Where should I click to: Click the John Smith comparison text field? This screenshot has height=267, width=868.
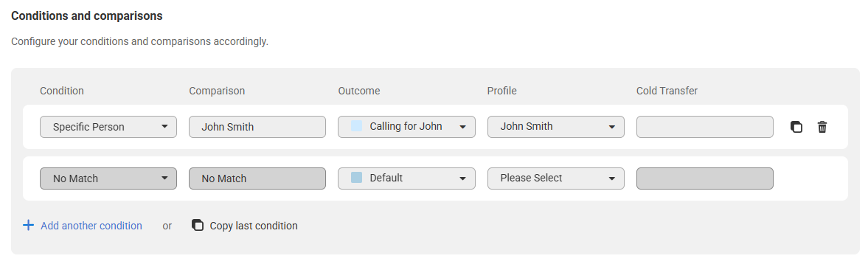(257, 127)
